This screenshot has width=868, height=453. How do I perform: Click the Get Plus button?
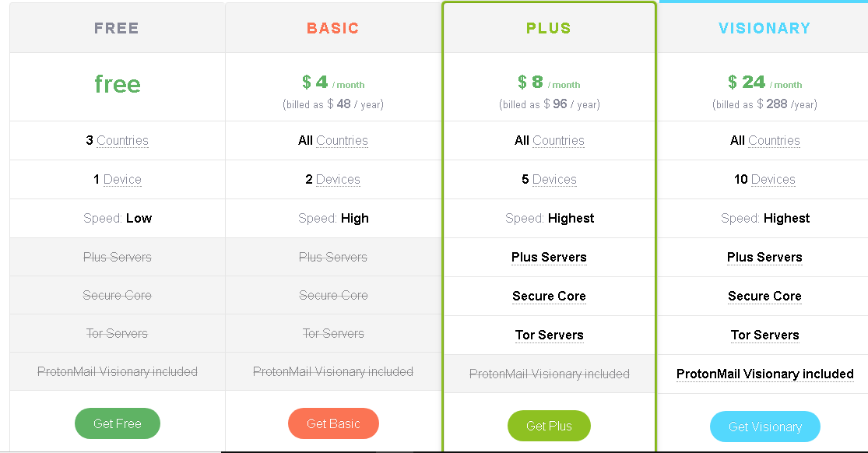point(549,426)
